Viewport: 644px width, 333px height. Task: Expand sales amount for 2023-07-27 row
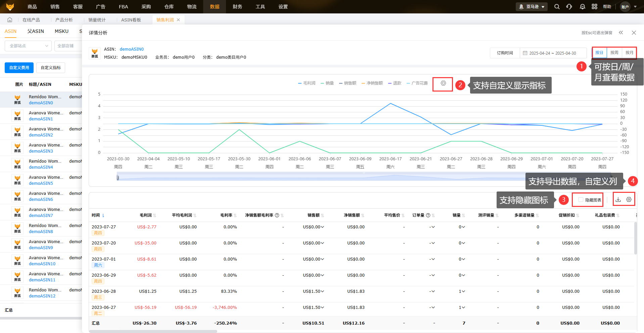tap(322, 227)
